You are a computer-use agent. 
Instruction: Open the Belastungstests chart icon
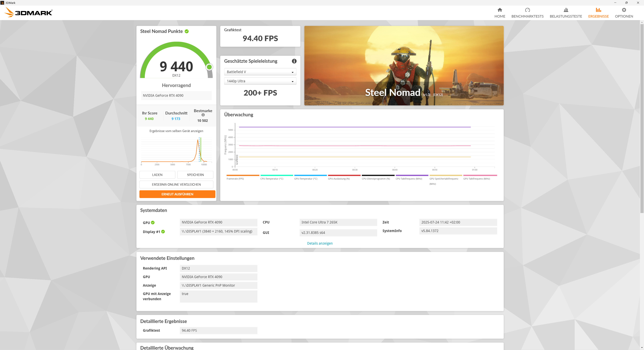click(566, 10)
